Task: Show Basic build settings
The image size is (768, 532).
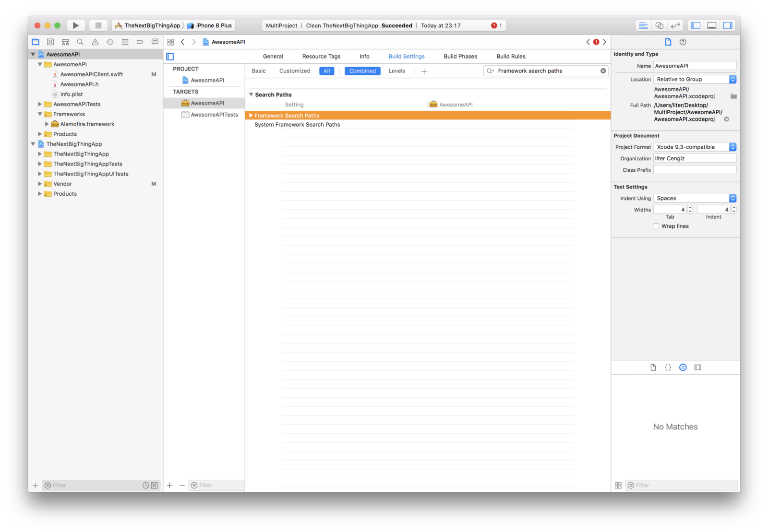Action: pos(258,71)
